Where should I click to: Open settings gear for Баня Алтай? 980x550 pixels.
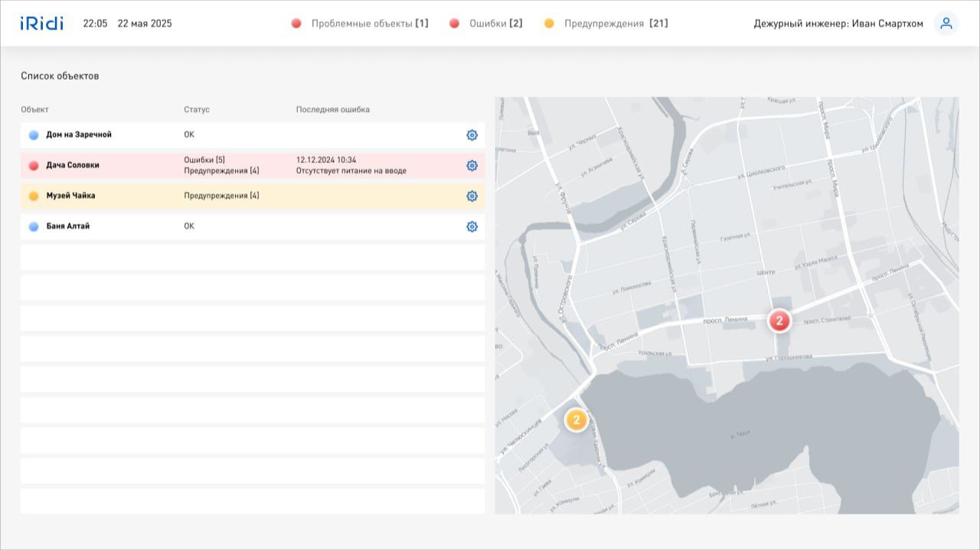[472, 227]
